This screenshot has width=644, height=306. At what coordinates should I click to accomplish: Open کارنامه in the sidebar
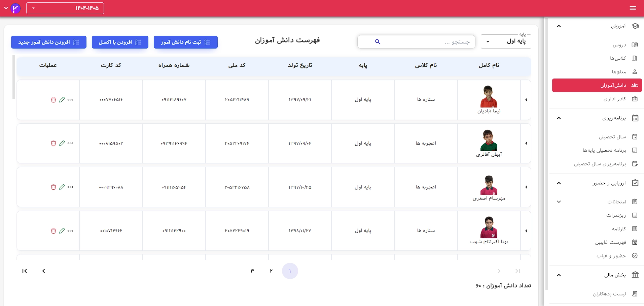[x=597, y=229]
